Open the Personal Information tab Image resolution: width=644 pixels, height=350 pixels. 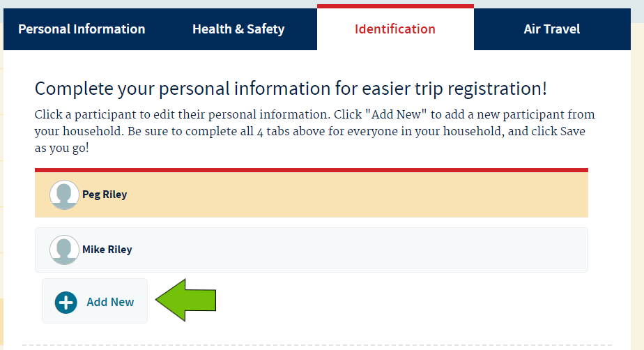82,29
